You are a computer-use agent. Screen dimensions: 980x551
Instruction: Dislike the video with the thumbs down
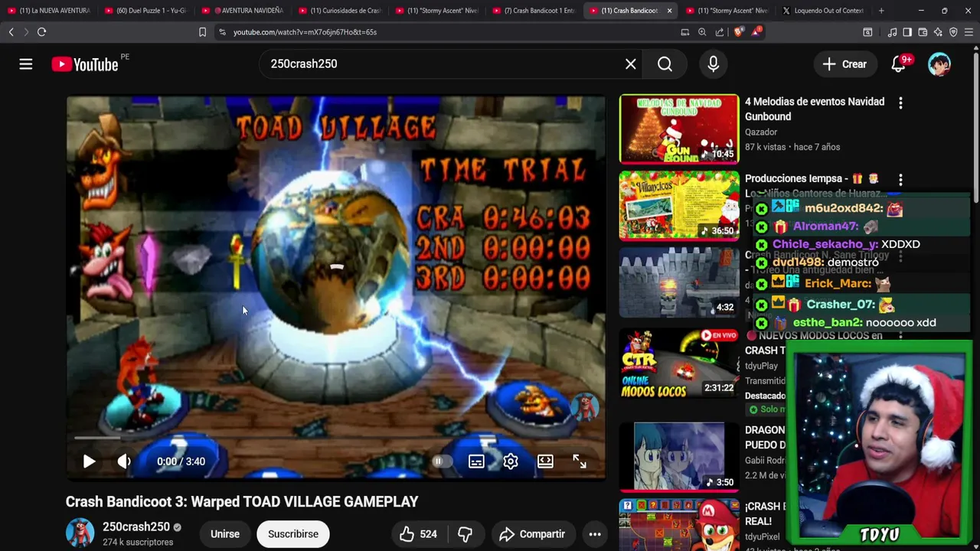pos(465,534)
